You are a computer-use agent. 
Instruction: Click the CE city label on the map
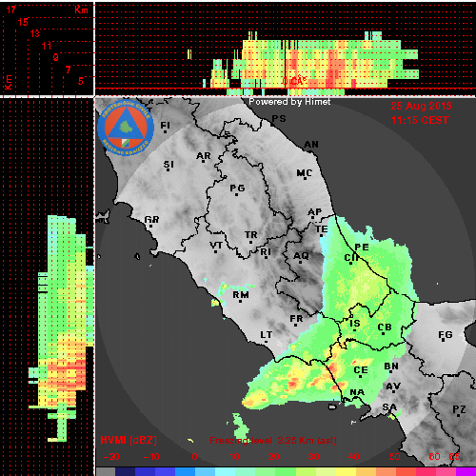361,370
